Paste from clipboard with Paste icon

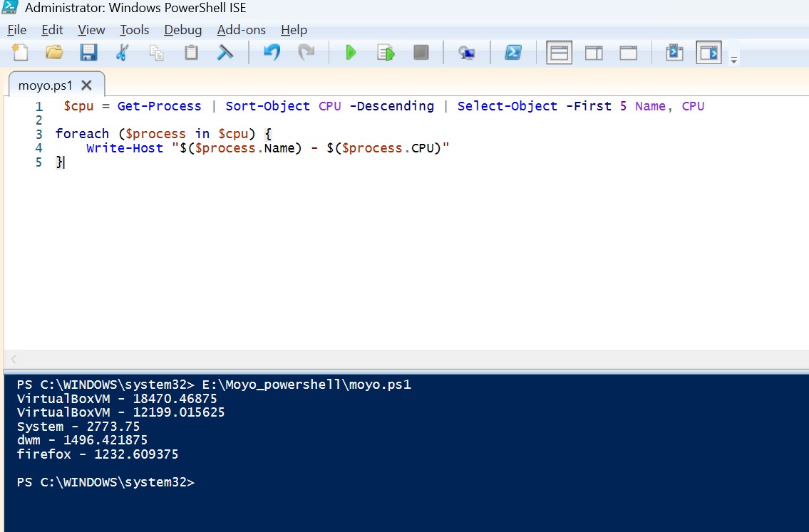click(191, 53)
